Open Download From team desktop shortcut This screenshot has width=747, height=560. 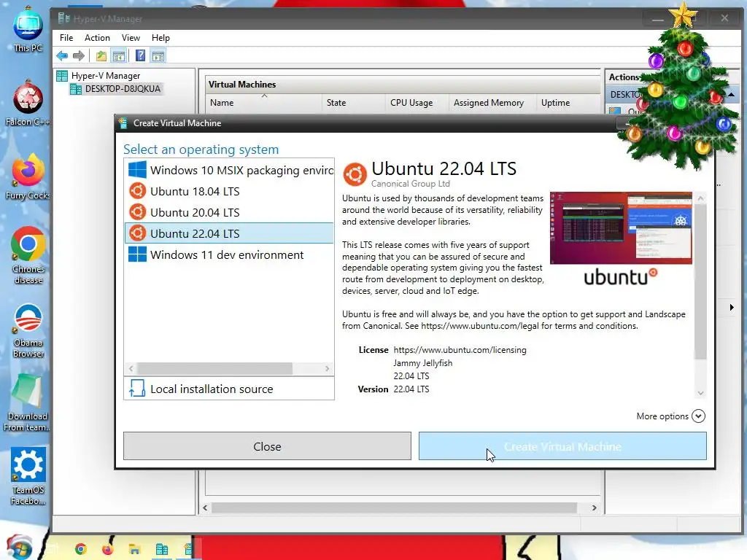[27, 402]
